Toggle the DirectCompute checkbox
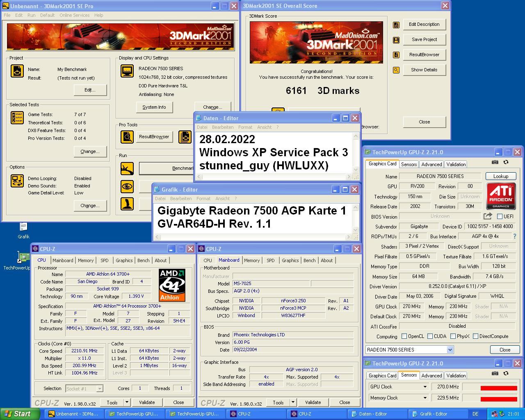Viewport: 525px width, 420px height. 475,336
